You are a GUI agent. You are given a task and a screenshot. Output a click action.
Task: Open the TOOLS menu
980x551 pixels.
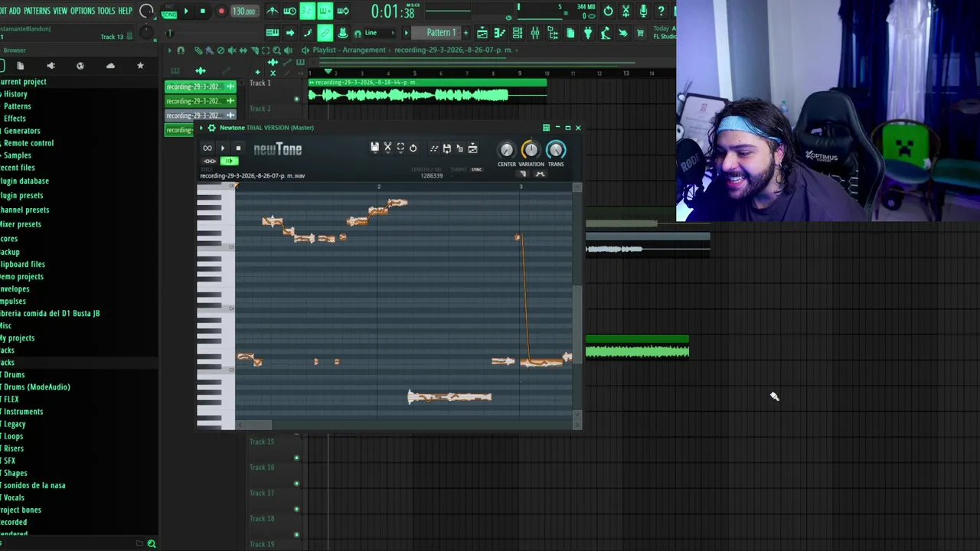click(106, 11)
